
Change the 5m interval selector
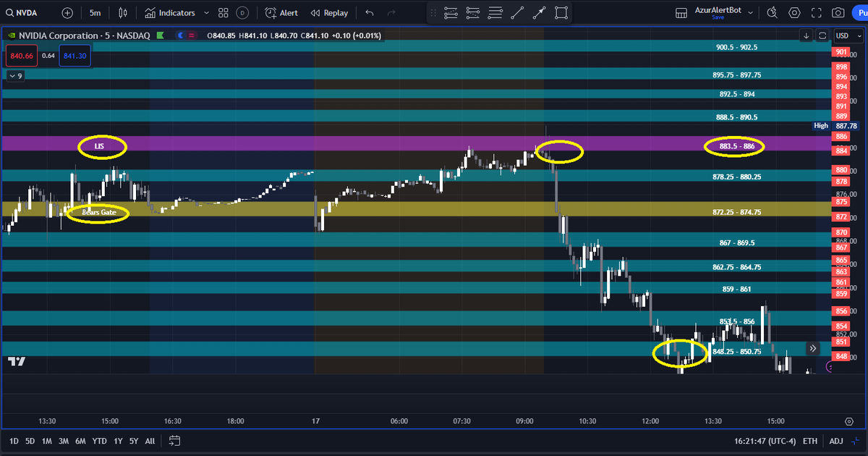point(95,12)
